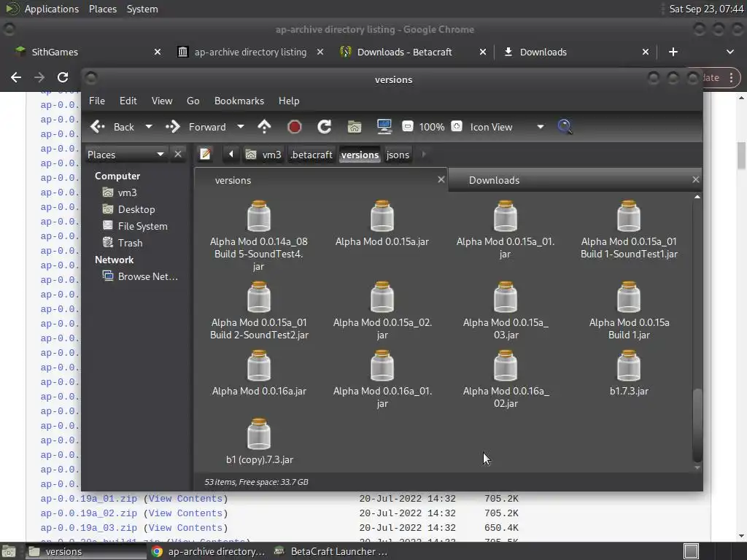The height and width of the screenshot is (560, 747).
Task: Switch to Downloads - Betacraft Chrome tab
Action: [413, 52]
